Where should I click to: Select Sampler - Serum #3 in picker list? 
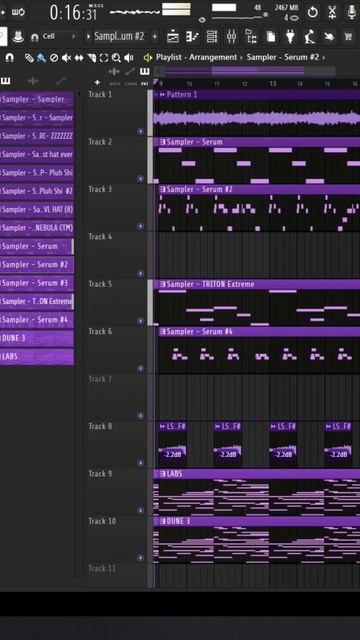[x=37, y=283]
